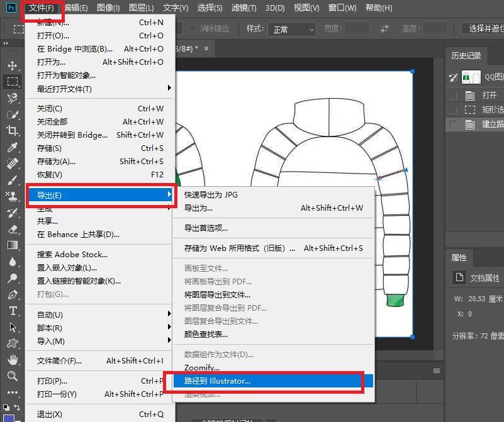Select the Crop tool
This screenshot has height=422, width=504.
click(12, 131)
